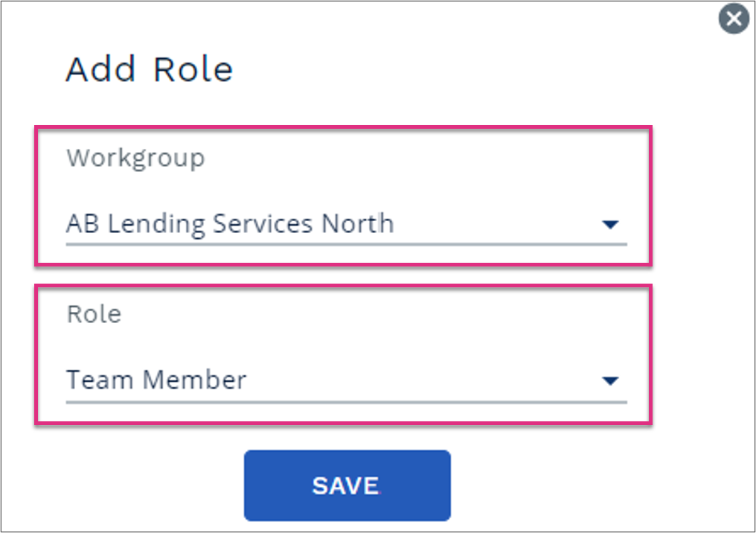
Task: Select the Team Member text
Action: [x=156, y=380]
